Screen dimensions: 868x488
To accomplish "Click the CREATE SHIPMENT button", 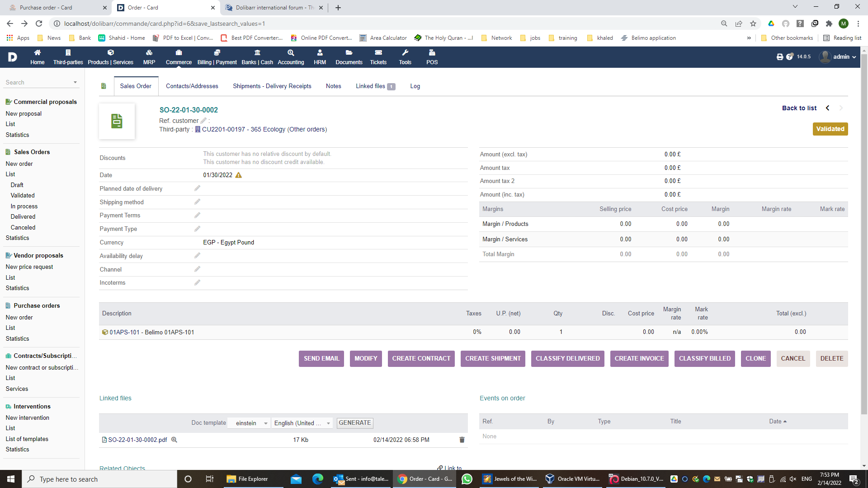I will click(x=492, y=358).
